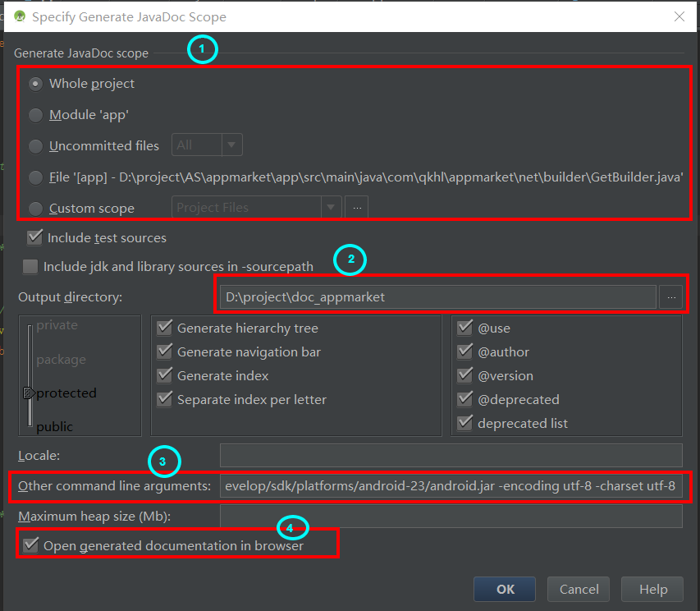Set visibility slider to package level
Screen dimensions: 700x611
tap(62, 360)
